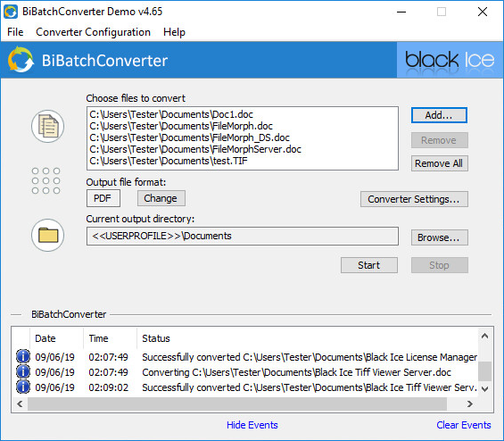Viewport: 504px width, 441px height.
Task: Click the BiBatchConverter title bar app icon
Action: [11, 12]
